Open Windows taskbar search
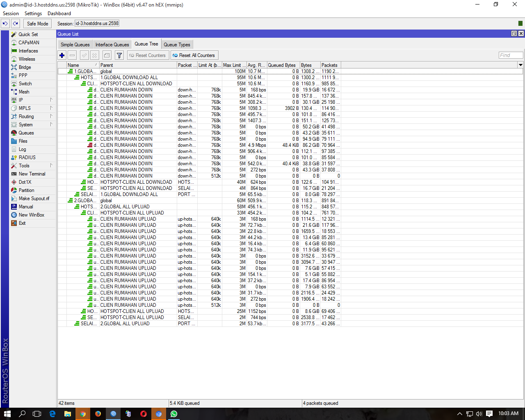This screenshot has height=420, width=525. (22, 414)
